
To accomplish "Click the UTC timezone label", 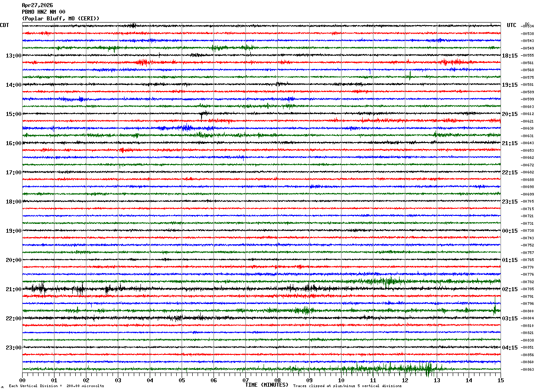I will (512, 25).
